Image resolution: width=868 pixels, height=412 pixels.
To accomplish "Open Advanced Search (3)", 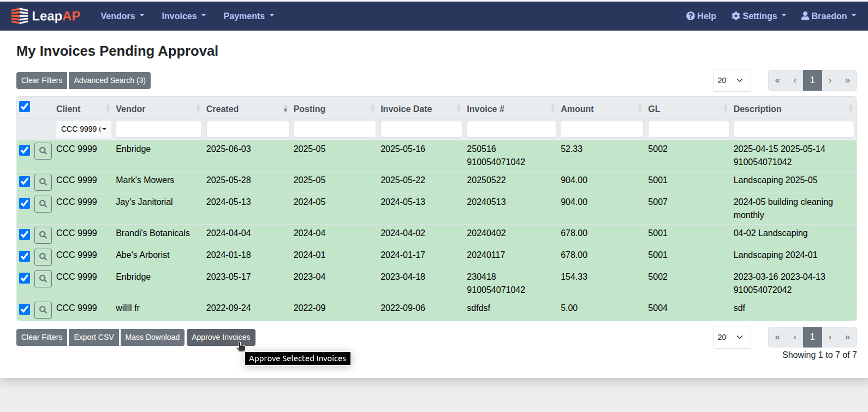I will click(x=110, y=80).
